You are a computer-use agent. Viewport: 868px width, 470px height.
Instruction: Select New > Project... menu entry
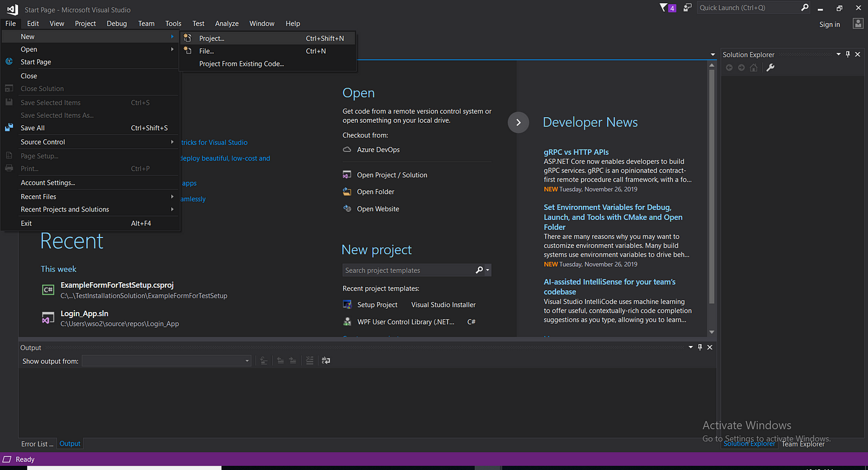[x=268, y=38]
